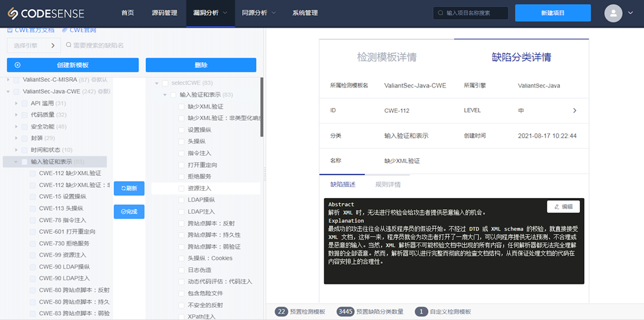
Task: Check the ValiantSec-Java-CWE checkbox
Action: [x=16, y=92]
